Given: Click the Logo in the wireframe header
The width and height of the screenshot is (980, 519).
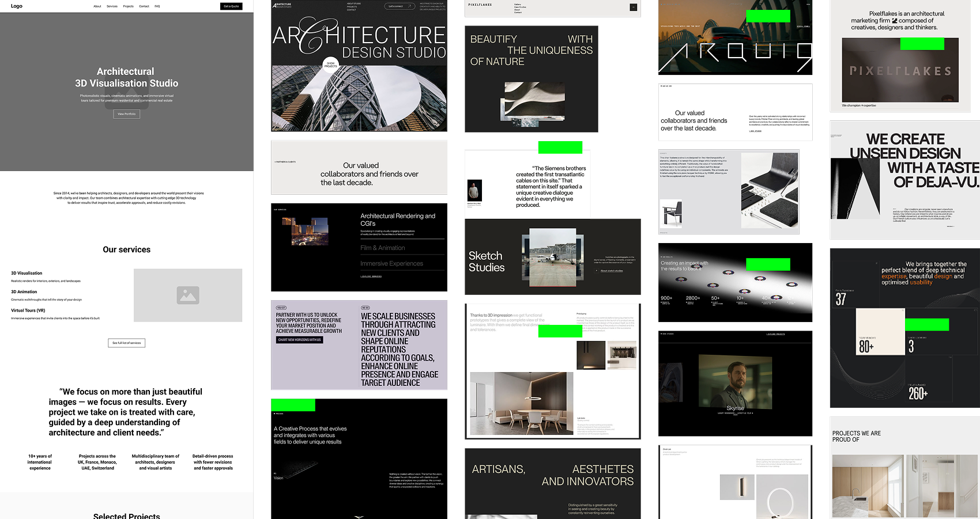Looking at the screenshot, I should [x=17, y=6].
